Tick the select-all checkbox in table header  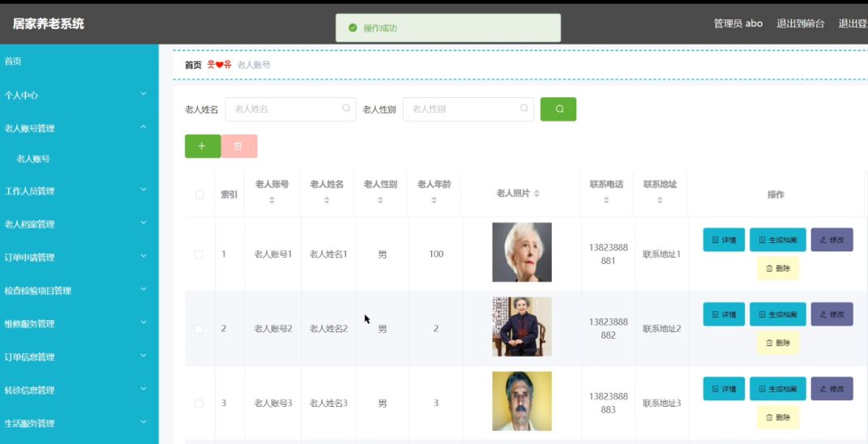click(200, 194)
